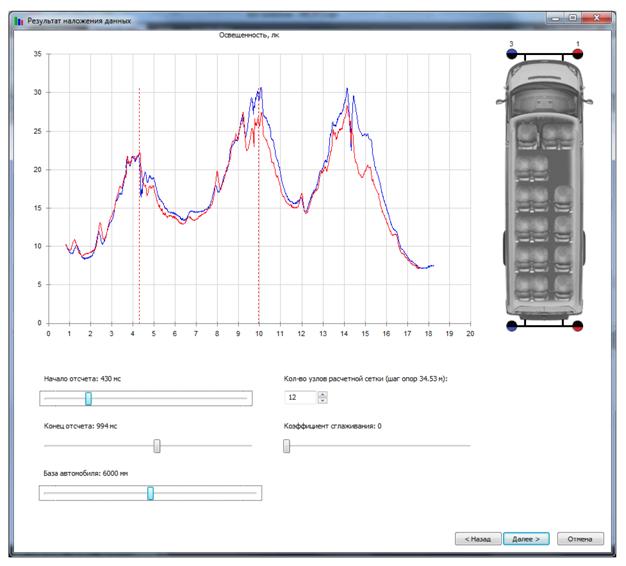Select the bottom-left blue sensor marker
Image resolution: width=626 pixels, height=566 pixels.
(x=512, y=325)
